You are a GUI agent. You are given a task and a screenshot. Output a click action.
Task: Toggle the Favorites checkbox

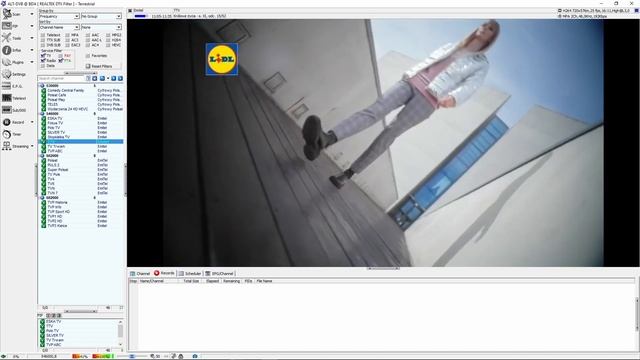(88, 56)
